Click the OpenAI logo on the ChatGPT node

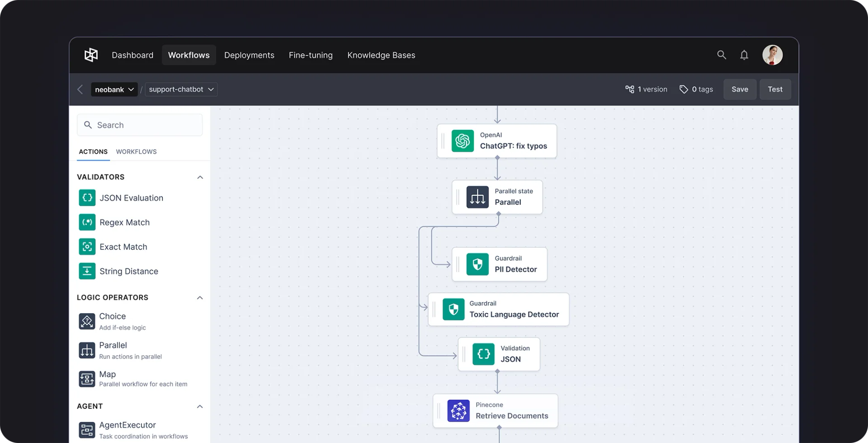tap(462, 141)
